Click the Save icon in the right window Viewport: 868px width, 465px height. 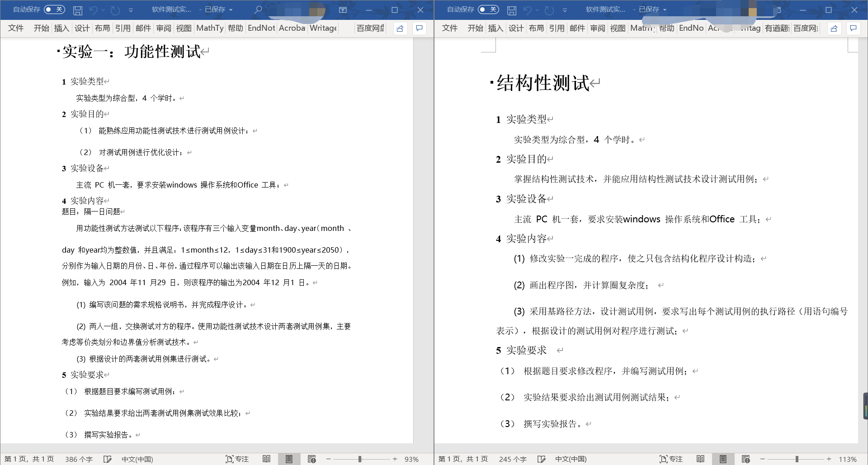pos(512,10)
